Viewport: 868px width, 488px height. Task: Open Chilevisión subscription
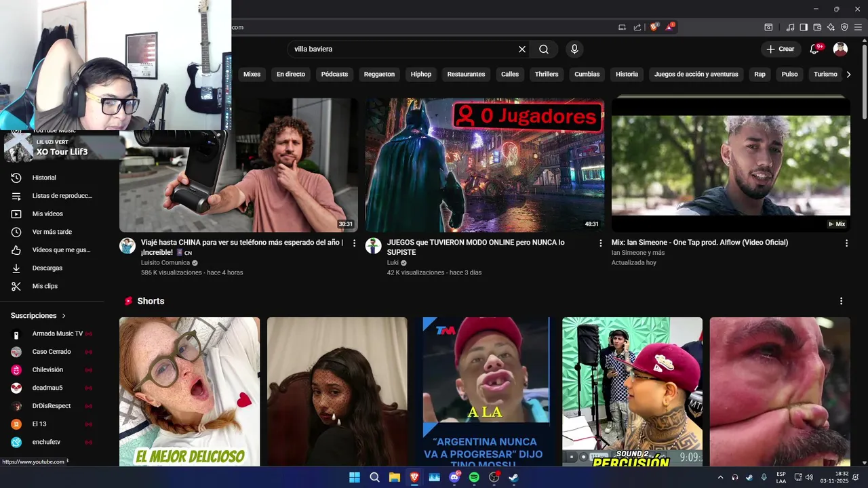(x=52, y=369)
